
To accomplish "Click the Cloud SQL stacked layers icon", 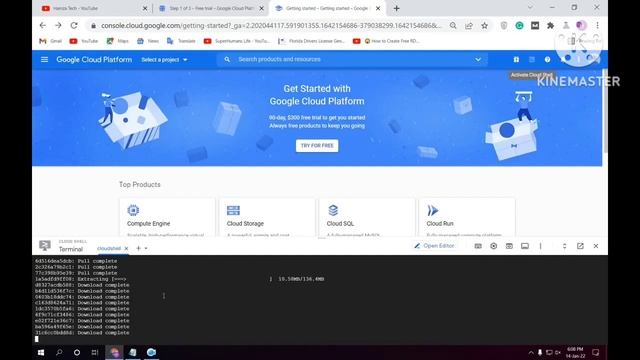I will tap(333, 210).
